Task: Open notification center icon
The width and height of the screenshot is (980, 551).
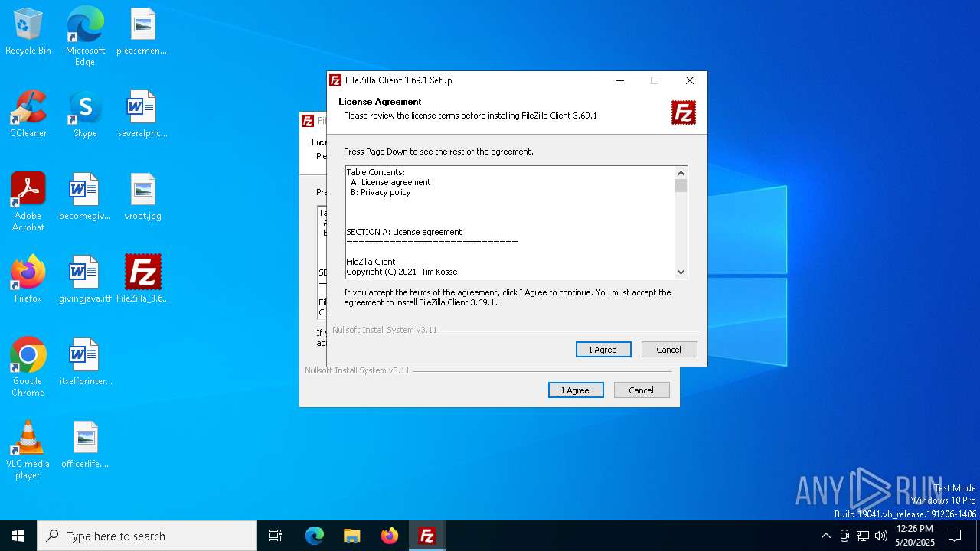Action: pyautogui.click(x=955, y=536)
